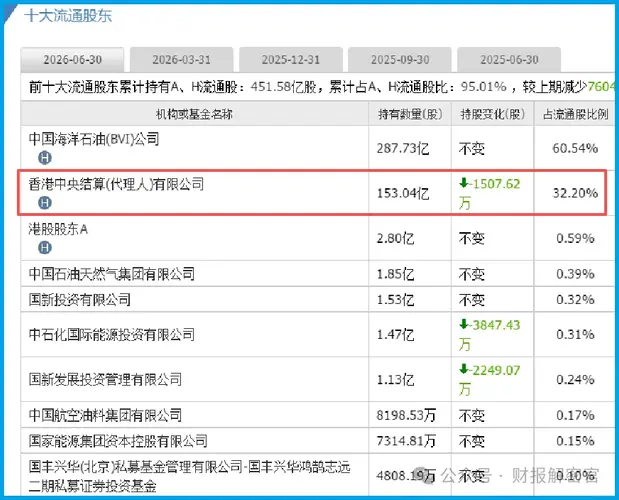
Task: Click the 十大流通股东 section title
Action: tap(68, 16)
